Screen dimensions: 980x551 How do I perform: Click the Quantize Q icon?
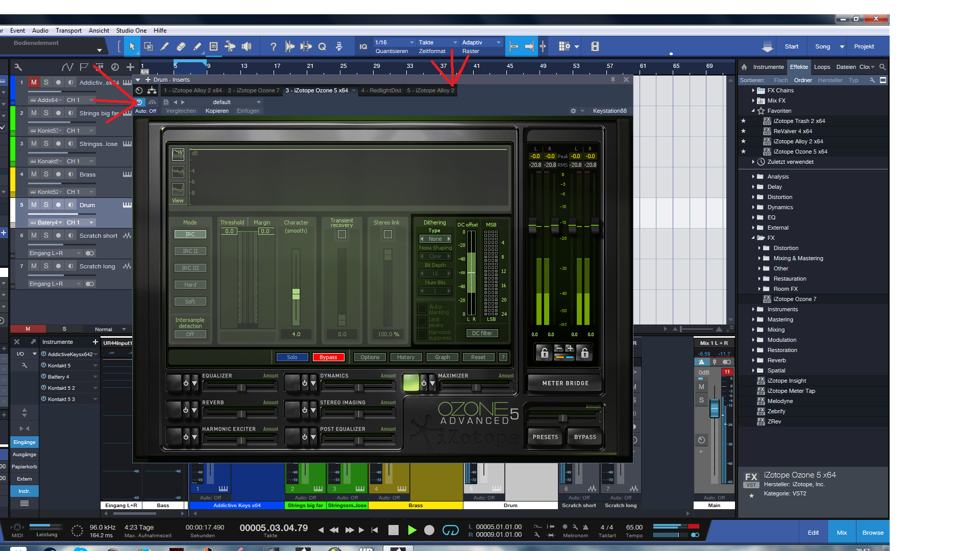pos(322,46)
